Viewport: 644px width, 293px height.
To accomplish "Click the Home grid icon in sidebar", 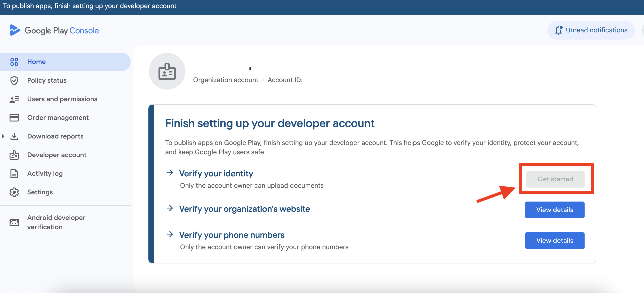I will (14, 62).
